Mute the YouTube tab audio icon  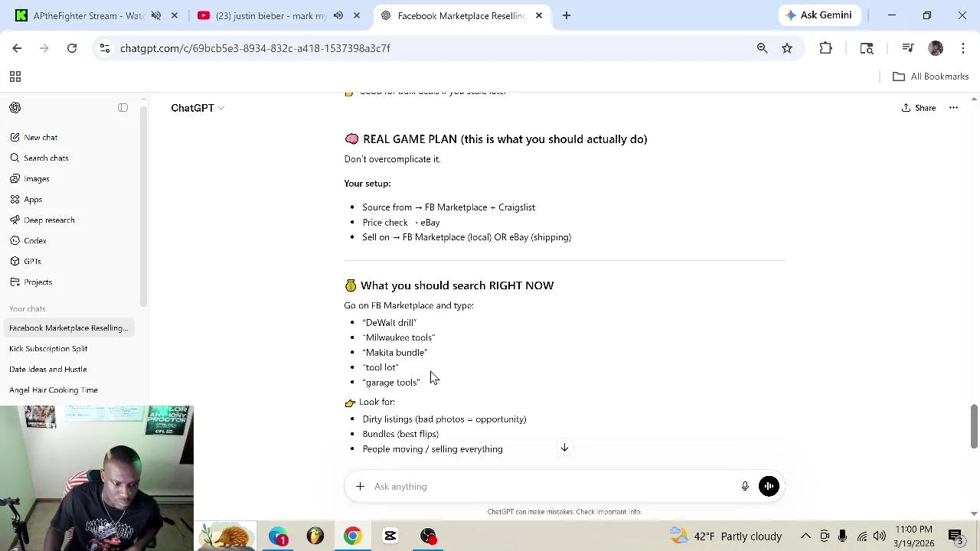[x=338, y=15]
